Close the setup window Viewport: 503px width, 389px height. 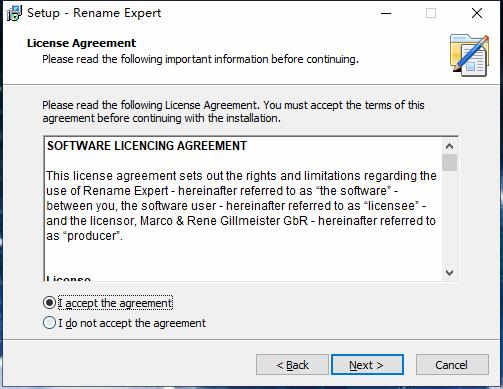477,13
